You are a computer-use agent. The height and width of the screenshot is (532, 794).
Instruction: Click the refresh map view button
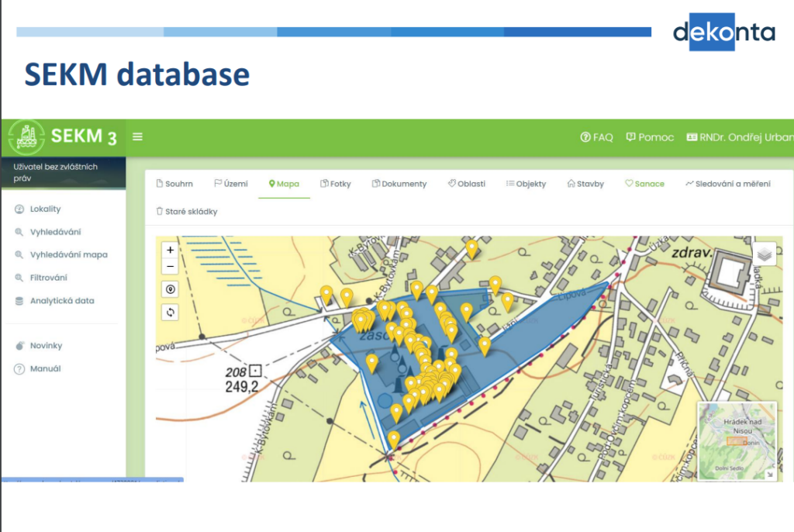click(x=171, y=312)
